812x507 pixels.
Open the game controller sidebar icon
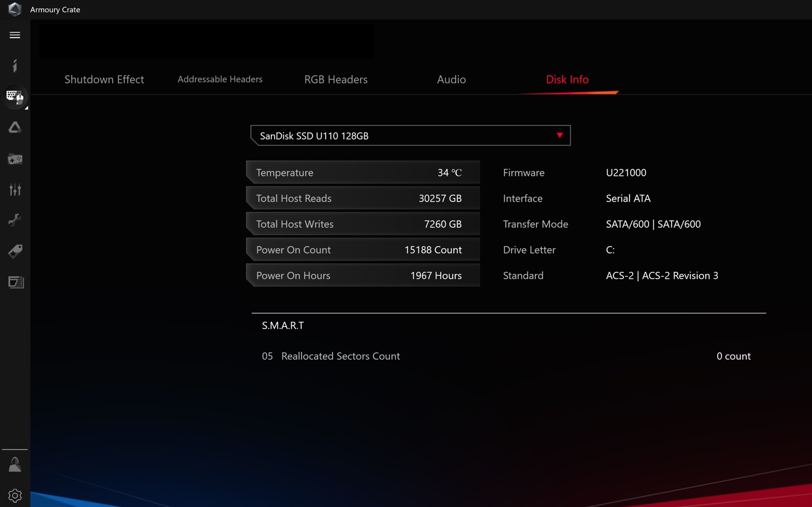tap(15, 159)
